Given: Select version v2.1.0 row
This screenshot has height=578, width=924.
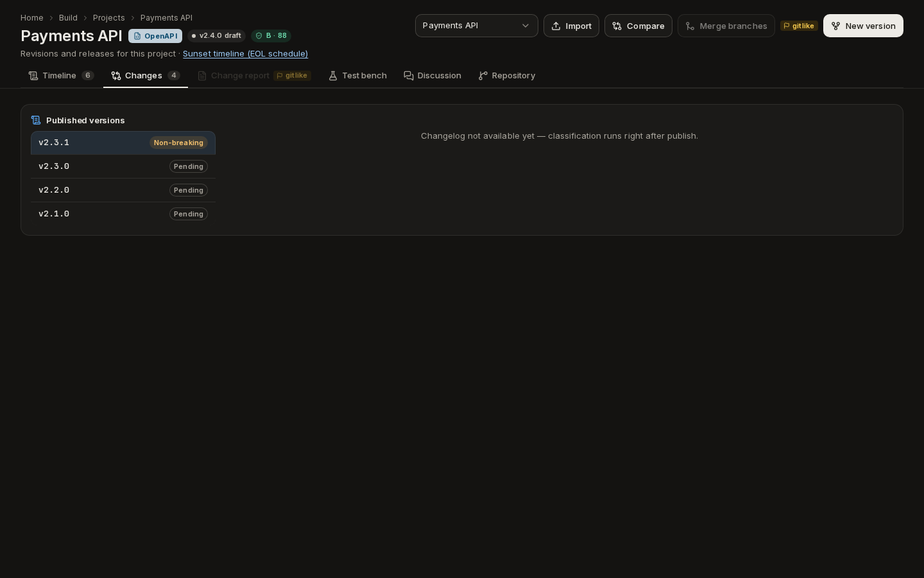Looking at the screenshot, I should [x=123, y=214].
